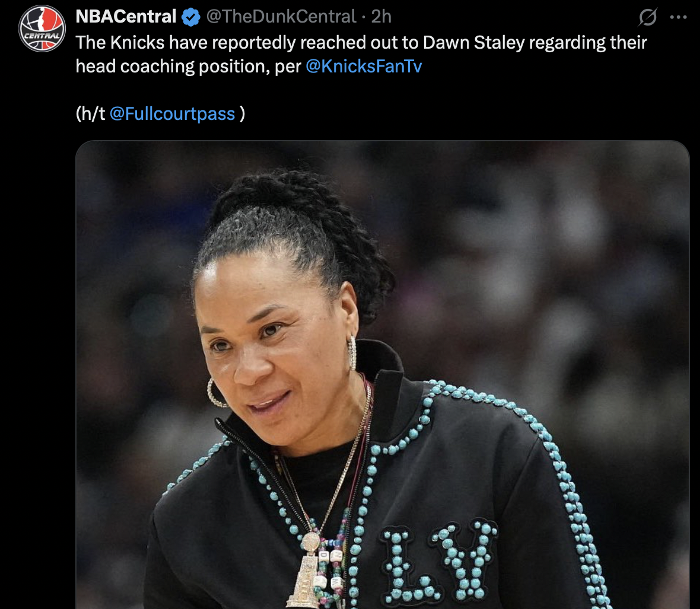Click the tweet text about the Knicks

coord(361,55)
